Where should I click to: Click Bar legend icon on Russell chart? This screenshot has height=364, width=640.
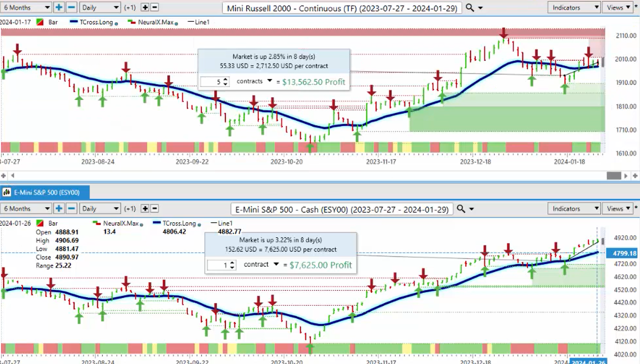coord(41,22)
